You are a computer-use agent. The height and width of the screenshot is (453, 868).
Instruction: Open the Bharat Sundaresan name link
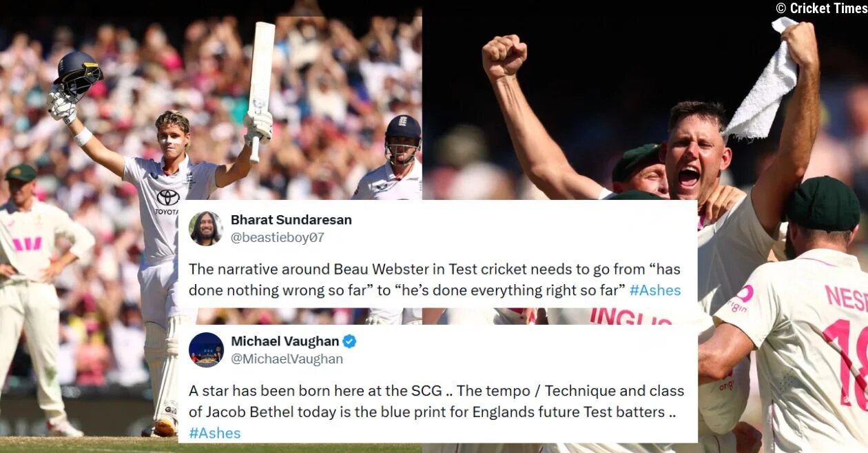pyautogui.click(x=291, y=220)
